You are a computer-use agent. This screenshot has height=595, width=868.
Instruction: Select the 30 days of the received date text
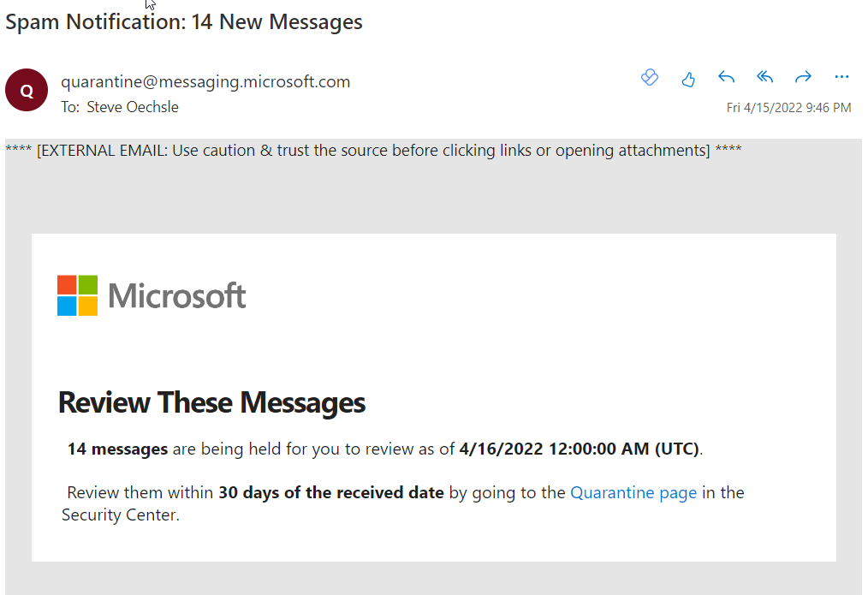331,492
